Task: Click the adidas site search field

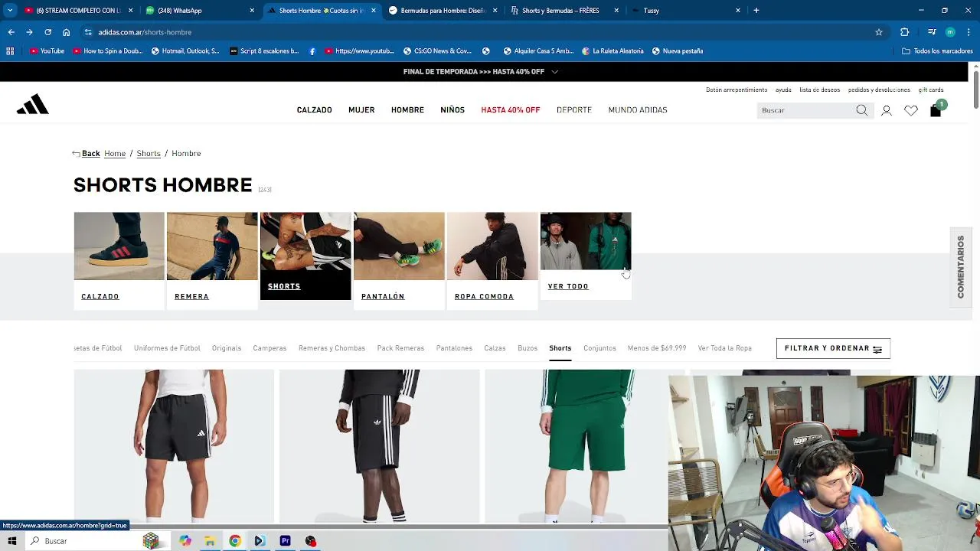Action: (805, 110)
